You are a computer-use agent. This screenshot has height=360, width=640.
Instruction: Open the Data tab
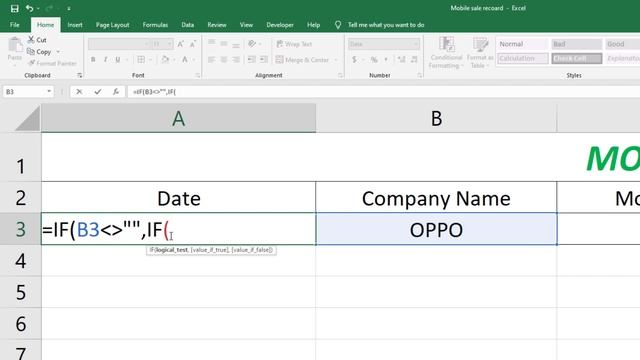[187, 25]
